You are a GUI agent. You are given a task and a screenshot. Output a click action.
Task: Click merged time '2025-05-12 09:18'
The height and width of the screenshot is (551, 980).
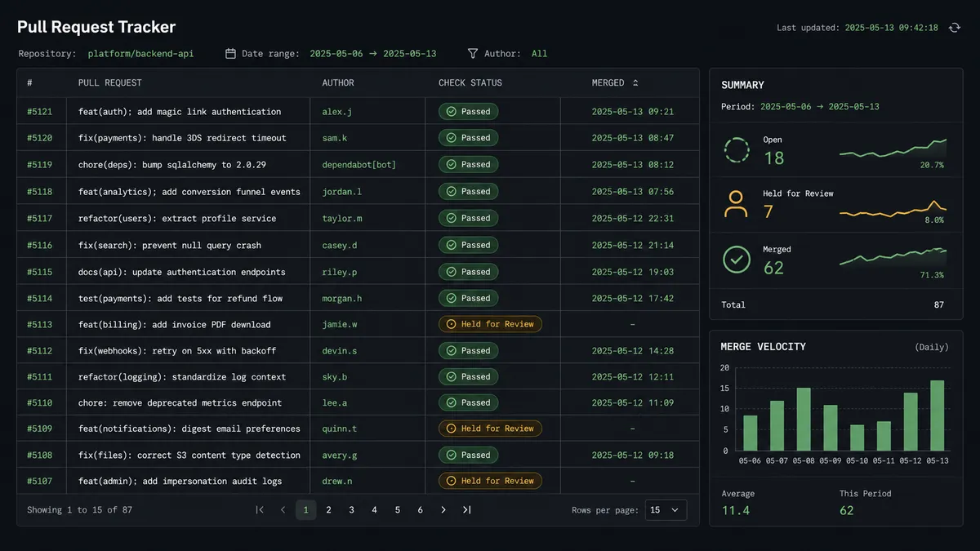633,455
